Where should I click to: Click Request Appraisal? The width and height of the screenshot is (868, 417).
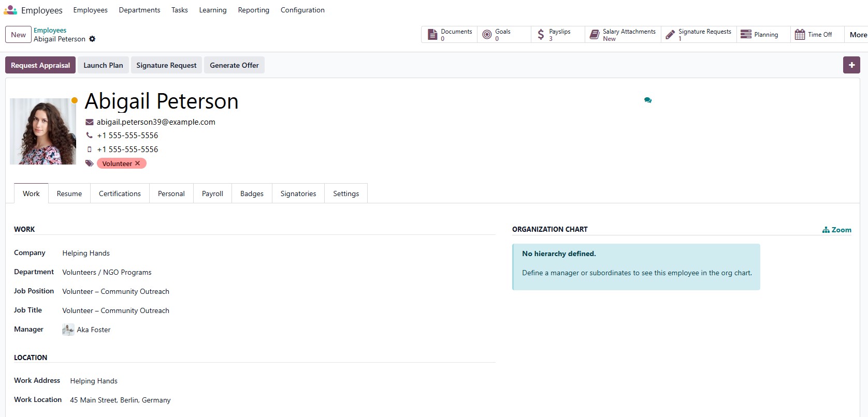[40, 65]
